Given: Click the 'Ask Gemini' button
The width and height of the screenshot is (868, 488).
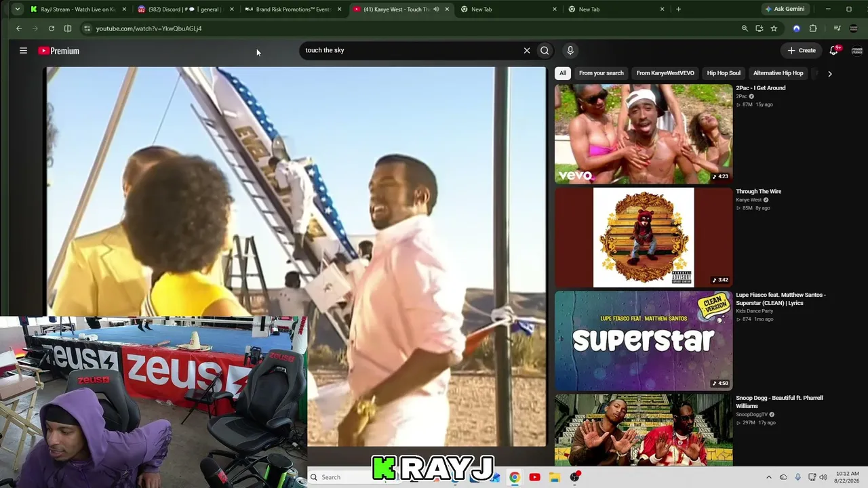Looking at the screenshot, I should (x=785, y=9).
